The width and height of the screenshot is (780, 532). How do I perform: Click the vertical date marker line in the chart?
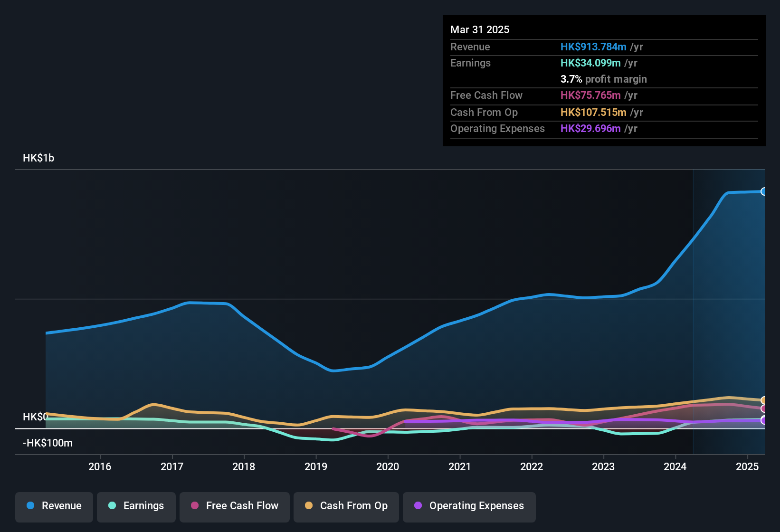click(694, 309)
